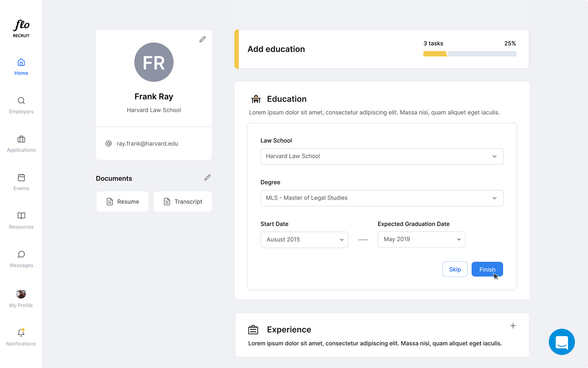Click the Documents heading
Screen dimensions: 588x368
(x=114, y=178)
